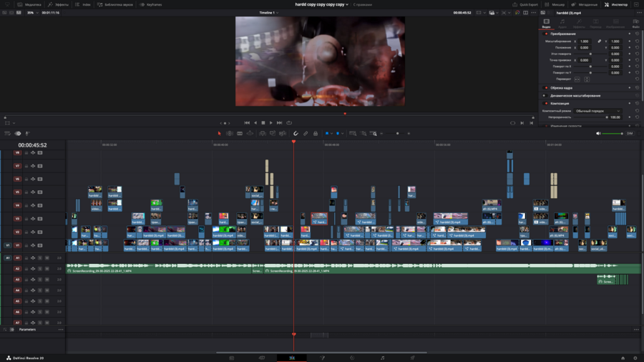The image size is (644, 362).
Task: Click the Position Lock padlock icon
Action: tap(316, 133)
